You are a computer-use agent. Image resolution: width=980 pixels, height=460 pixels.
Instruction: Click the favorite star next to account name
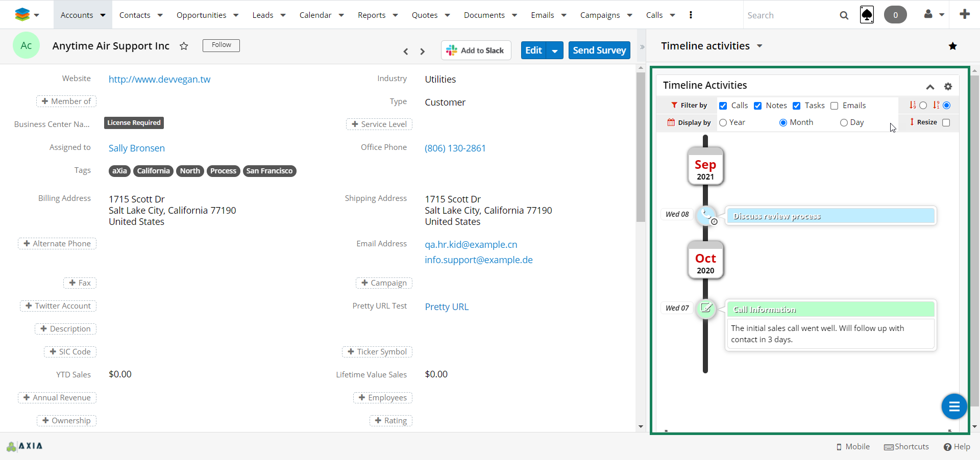point(184,46)
